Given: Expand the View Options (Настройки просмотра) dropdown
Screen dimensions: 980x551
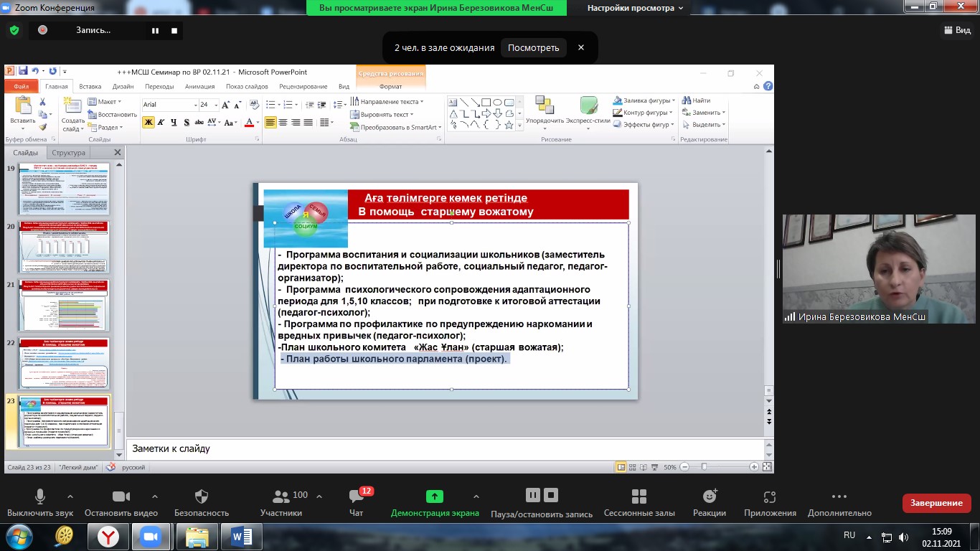Looking at the screenshot, I should [636, 8].
